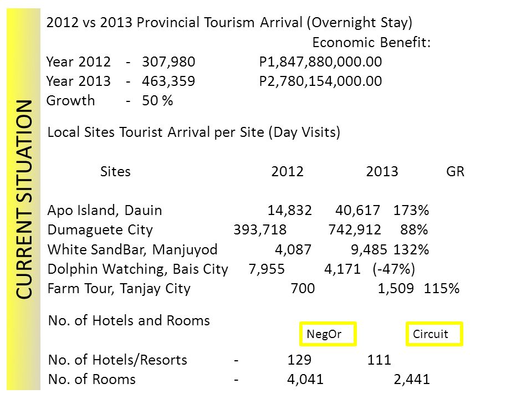
Task: Click the Dumaguete City 2013 value 742,912
Action: click(355, 229)
